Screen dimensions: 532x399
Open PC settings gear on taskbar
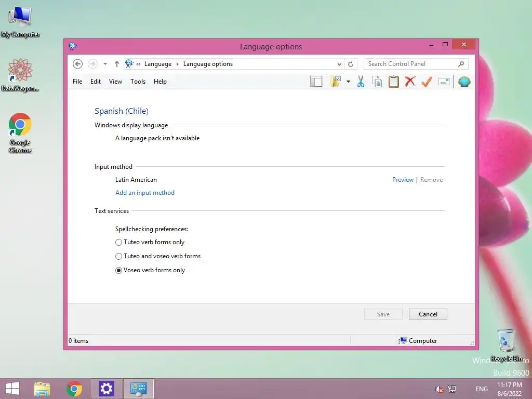(x=106, y=389)
